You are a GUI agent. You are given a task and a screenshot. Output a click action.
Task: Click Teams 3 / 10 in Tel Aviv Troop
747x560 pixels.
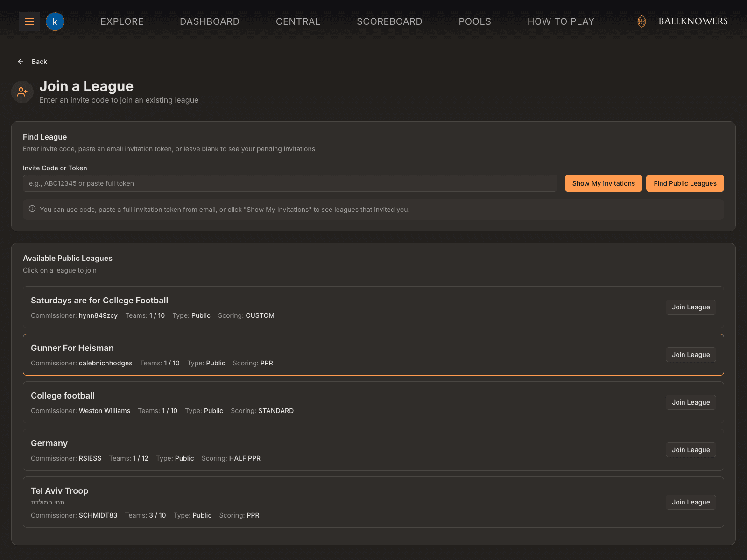click(145, 515)
